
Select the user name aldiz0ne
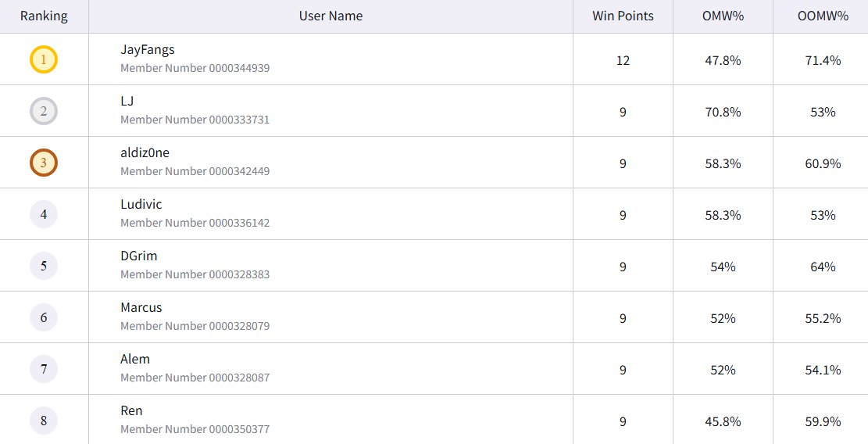tap(145, 152)
